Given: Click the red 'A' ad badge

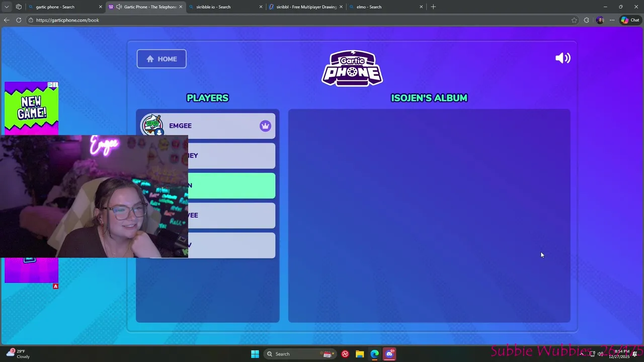Looking at the screenshot, I should click(55, 286).
